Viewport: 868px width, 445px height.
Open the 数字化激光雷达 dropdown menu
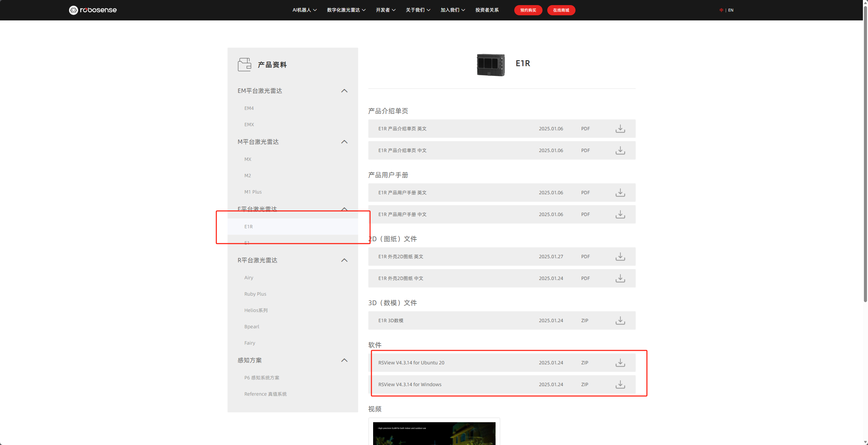346,10
